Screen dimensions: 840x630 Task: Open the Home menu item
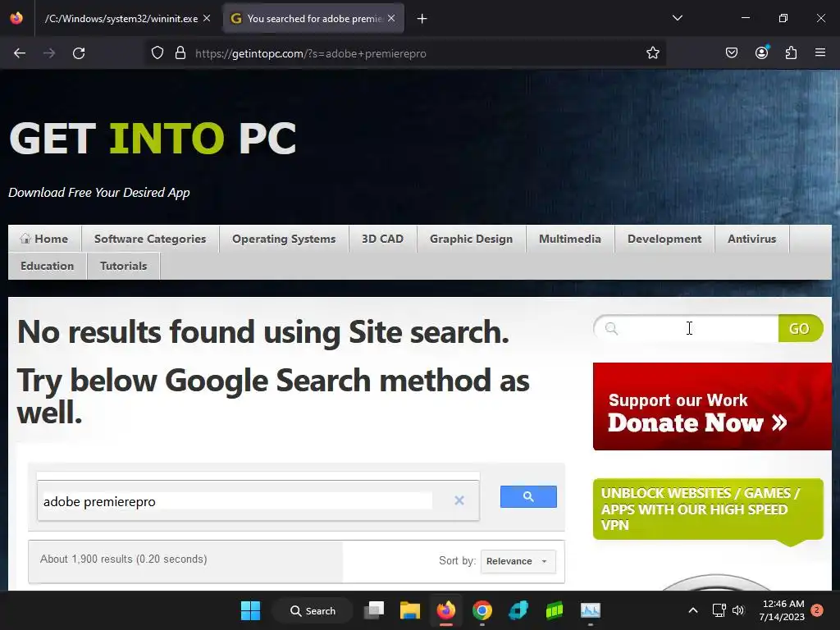[x=44, y=239]
